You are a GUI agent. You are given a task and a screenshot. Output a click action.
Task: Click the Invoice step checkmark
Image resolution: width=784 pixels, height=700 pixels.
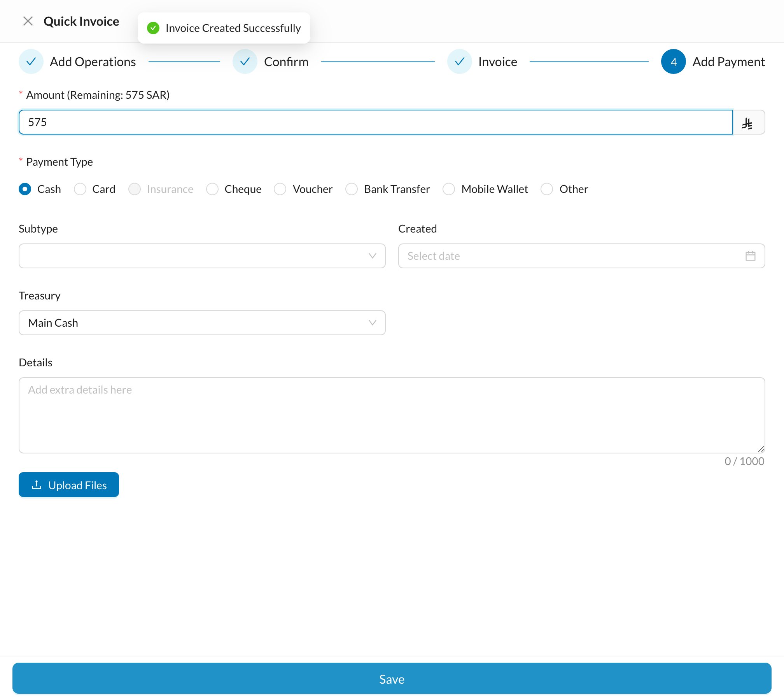[460, 61]
